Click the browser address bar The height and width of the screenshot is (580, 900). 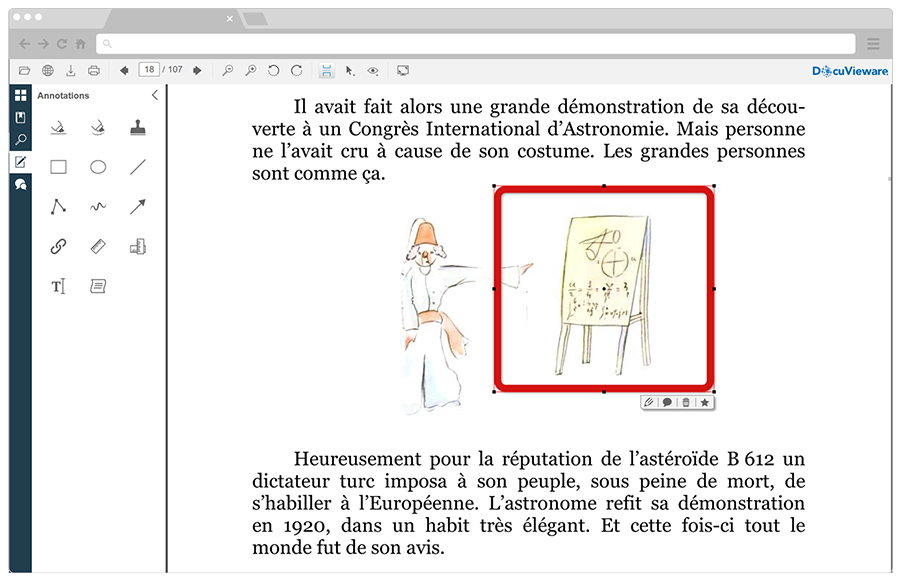[476, 44]
